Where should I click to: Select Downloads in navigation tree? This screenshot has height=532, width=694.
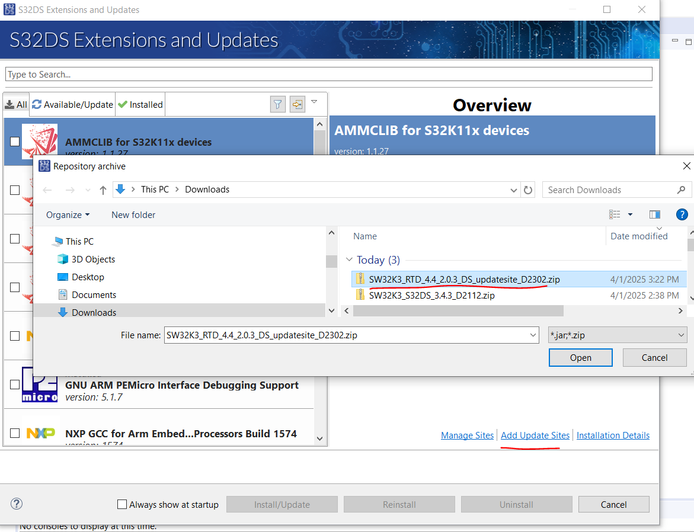(x=93, y=312)
